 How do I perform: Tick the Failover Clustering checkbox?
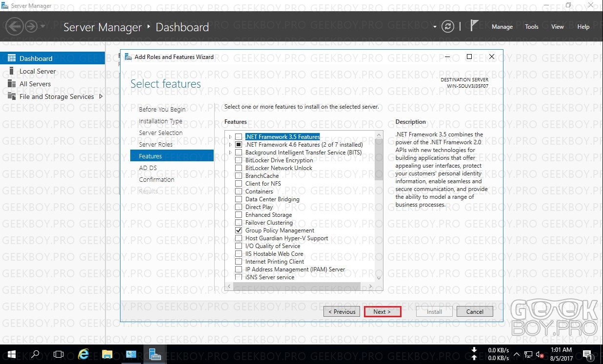239,223
